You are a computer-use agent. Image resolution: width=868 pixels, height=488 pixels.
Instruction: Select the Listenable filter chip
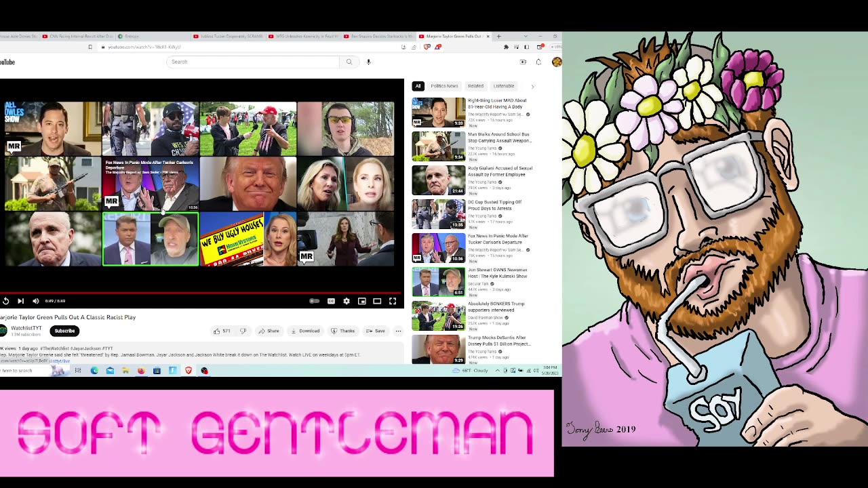(504, 86)
